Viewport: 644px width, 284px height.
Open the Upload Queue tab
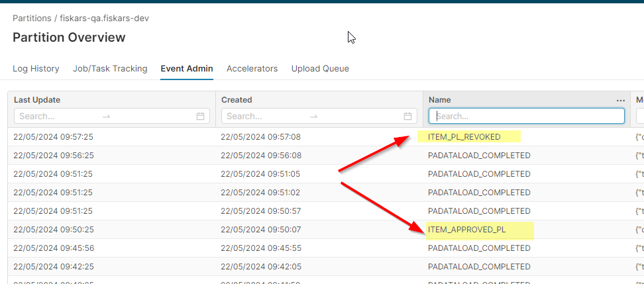320,69
